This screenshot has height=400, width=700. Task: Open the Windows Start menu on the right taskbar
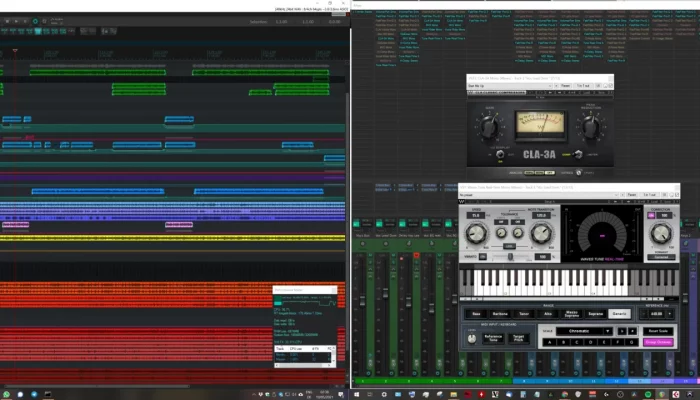pos(356,395)
